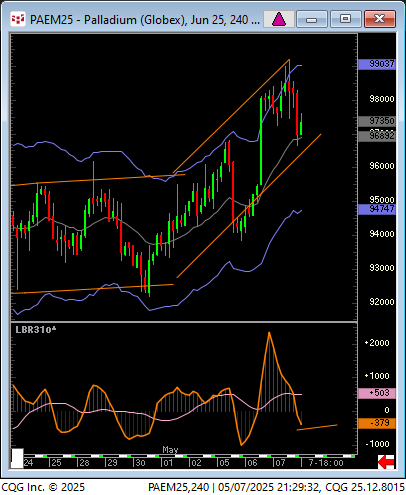Screen dimensions: 406x495
Task: Click the 96892 moving average price tag
Action: (x=377, y=136)
